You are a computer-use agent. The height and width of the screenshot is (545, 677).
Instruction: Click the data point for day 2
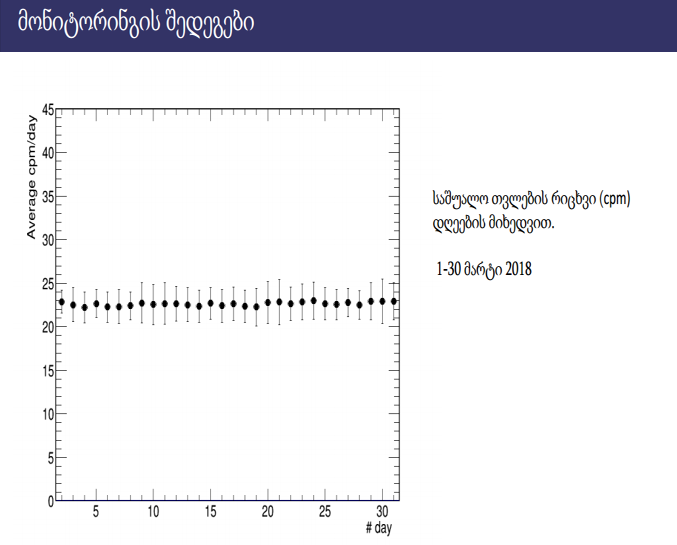coord(62,302)
